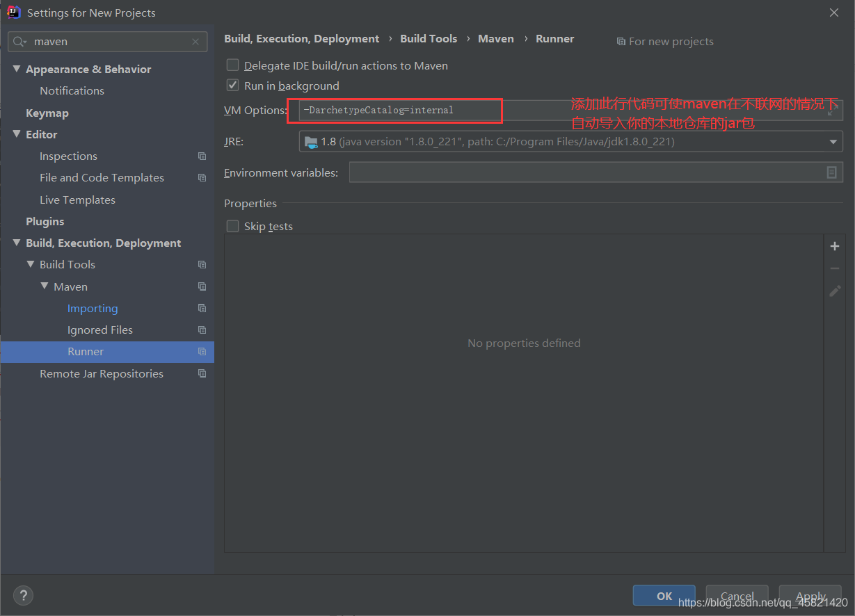Click the Runner breadcrumb label
This screenshot has width=855, height=616.
(x=555, y=39)
